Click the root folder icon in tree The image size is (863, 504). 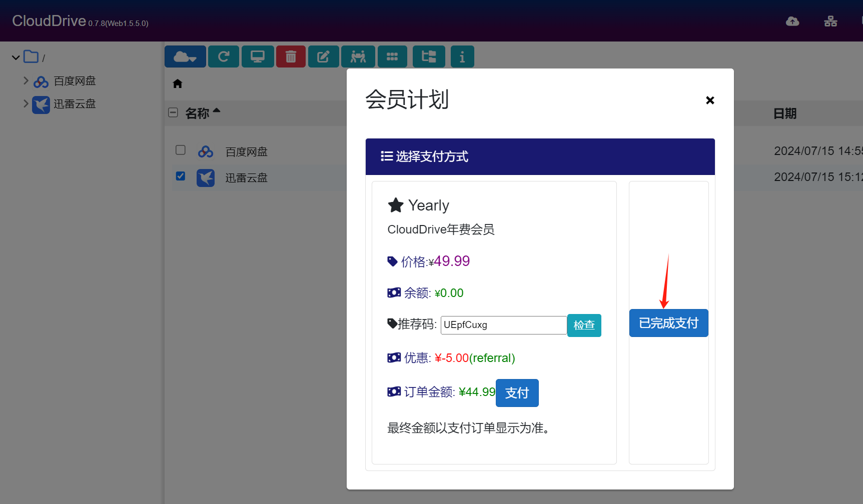pyautogui.click(x=31, y=57)
